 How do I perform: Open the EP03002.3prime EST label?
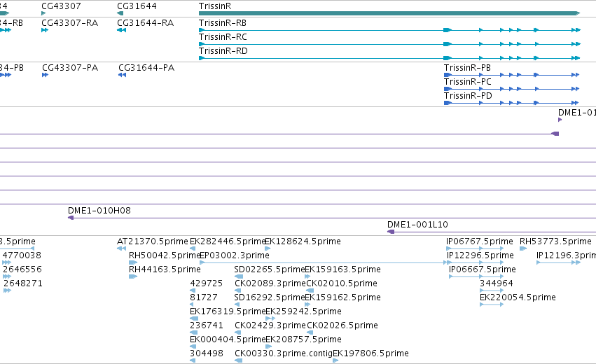(235, 255)
